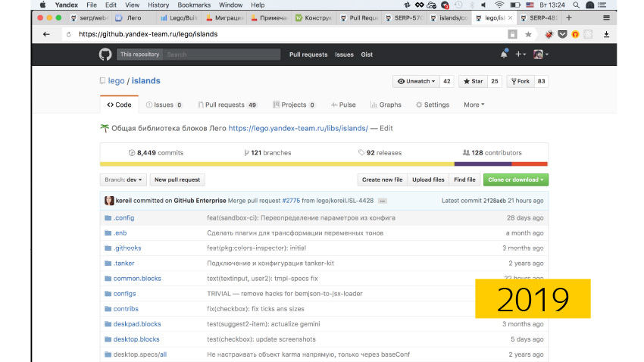Expand Clone or download dropdown

515,179
